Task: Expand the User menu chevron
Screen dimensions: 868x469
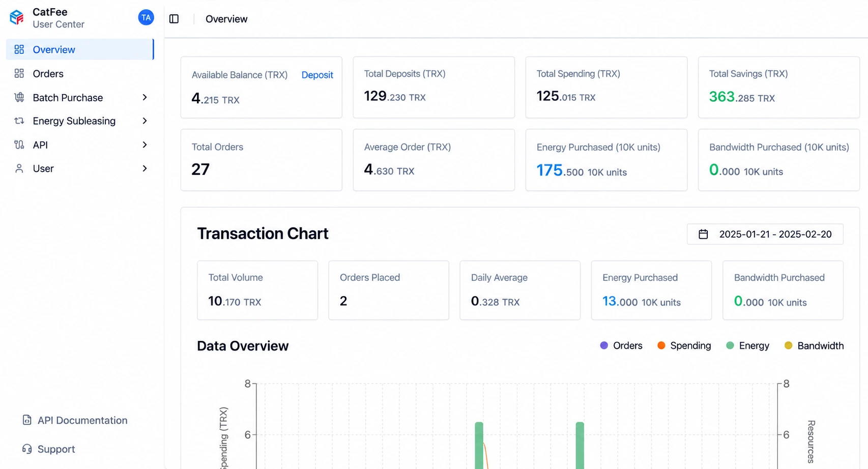Action: [144, 168]
